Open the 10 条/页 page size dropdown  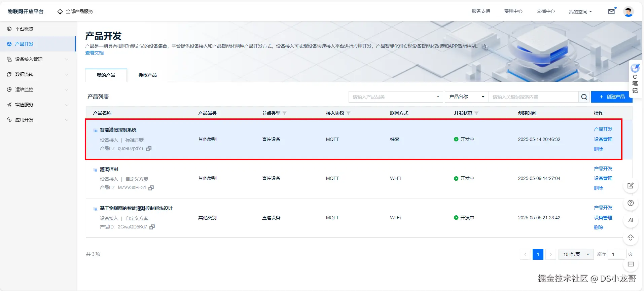[x=576, y=254]
